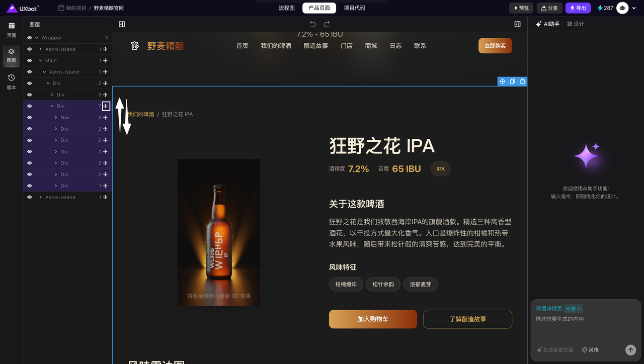Viewport: 644px width, 364px height.
Task: Open account dropdown next to avatar
Action: [x=634, y=8]
